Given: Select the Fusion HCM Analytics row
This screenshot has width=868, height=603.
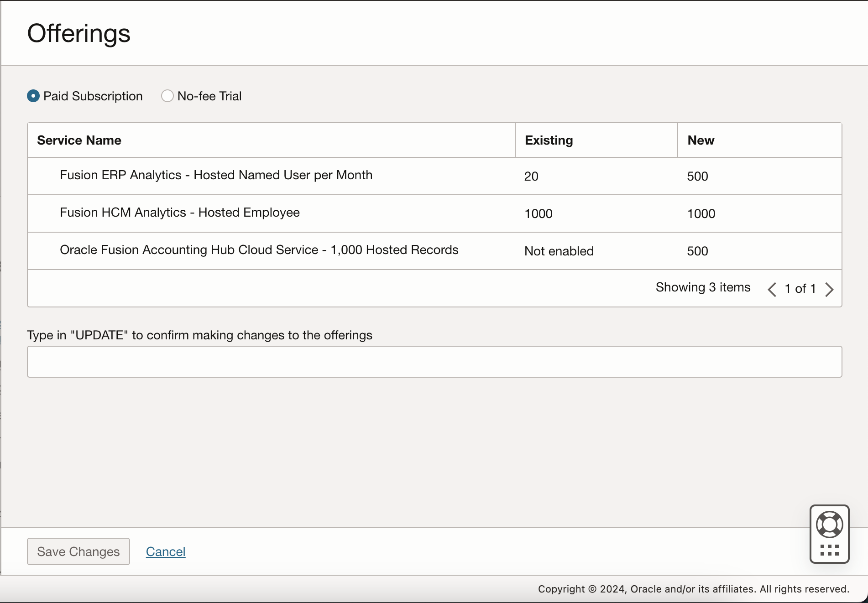Looking at the screenshot, I should click(180, 213).
